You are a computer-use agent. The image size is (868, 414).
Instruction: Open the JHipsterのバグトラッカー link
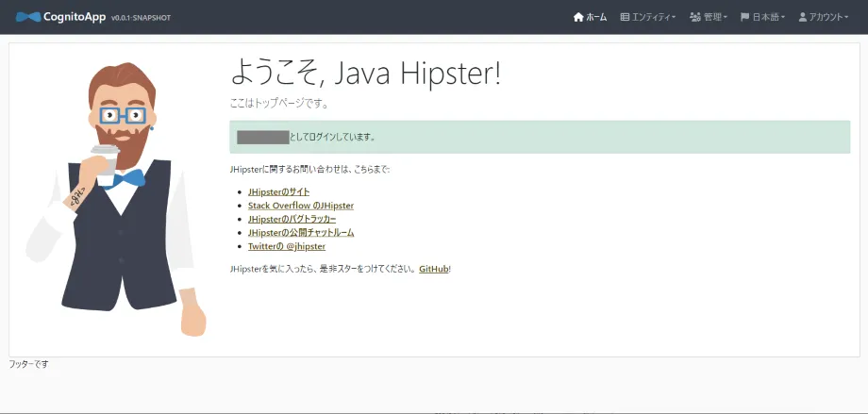point(292,219)
